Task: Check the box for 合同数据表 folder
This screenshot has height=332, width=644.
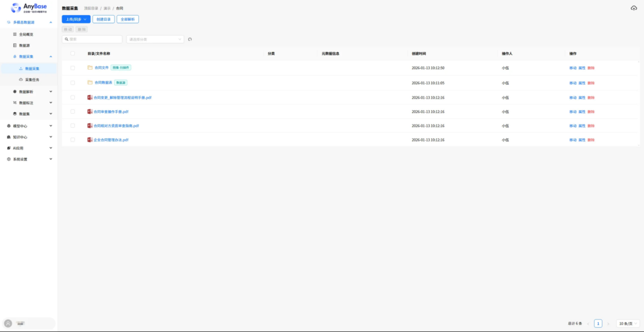Action: click(x=72, y=82)
